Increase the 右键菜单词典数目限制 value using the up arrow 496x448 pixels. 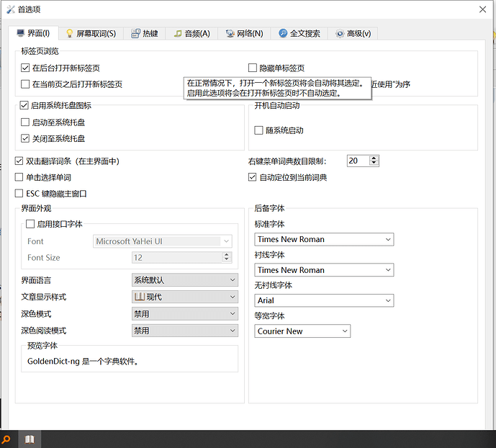(374, 158)
